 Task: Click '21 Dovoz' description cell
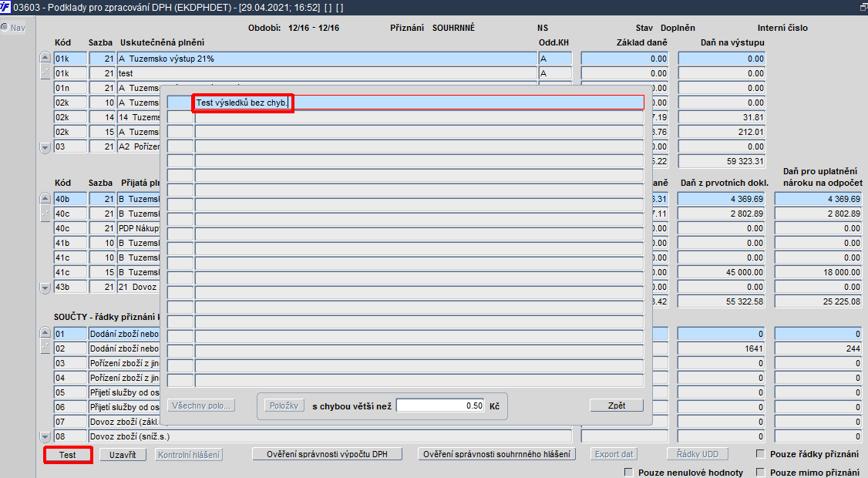pyautogui.click(x=139, y=287)
